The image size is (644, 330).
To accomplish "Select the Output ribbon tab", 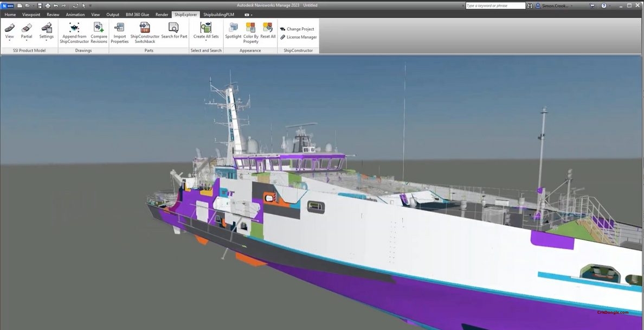I will (x=113, y=15).
